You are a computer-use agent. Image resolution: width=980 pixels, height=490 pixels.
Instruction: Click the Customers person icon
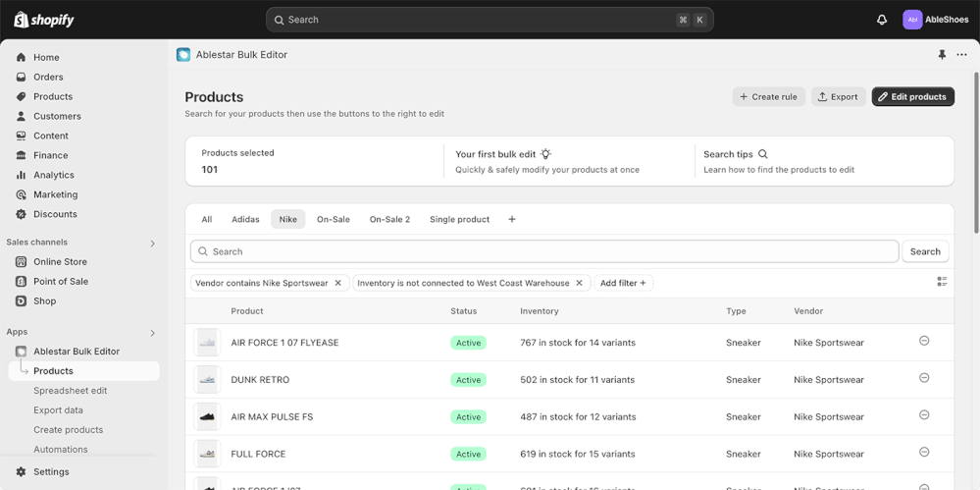[x=22, y=116]
